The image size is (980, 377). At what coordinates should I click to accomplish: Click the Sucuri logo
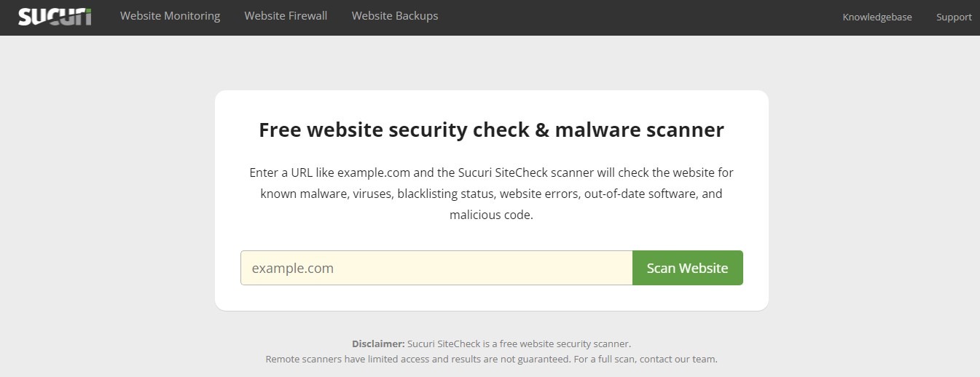point(55,16)
